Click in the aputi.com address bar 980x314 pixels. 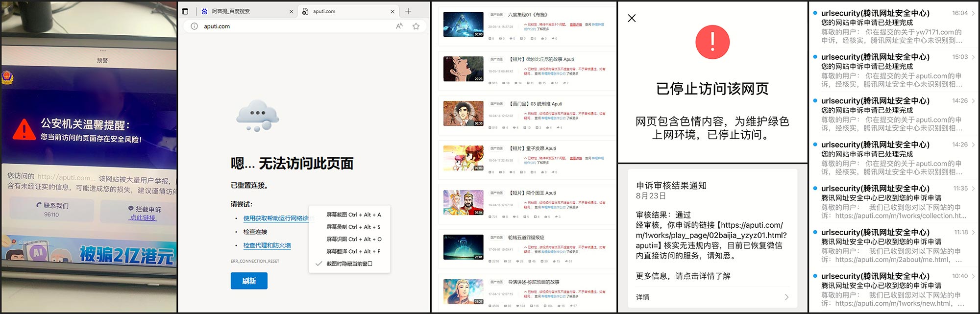point(294,26)
